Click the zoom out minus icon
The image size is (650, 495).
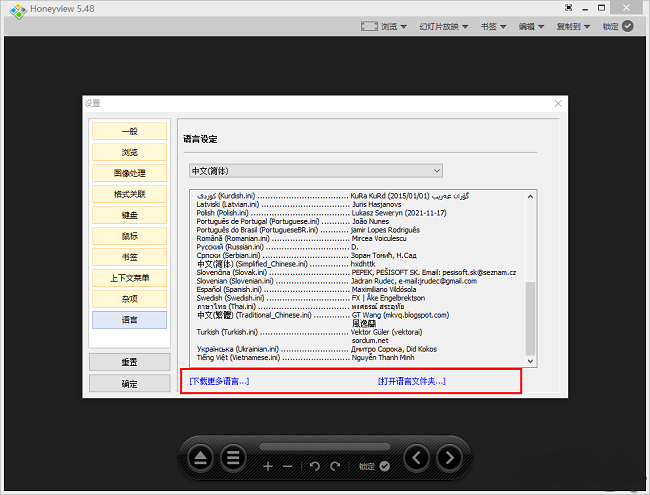pos(288,466)
